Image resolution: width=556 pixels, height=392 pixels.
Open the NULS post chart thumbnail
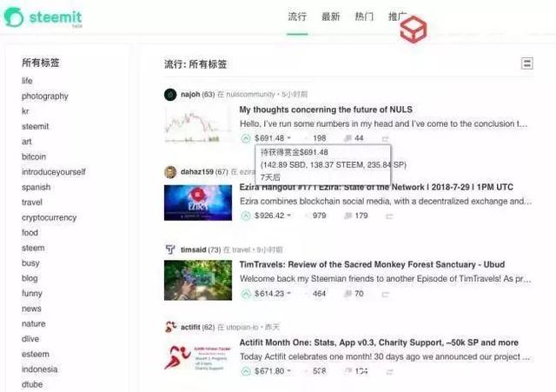[x=198, y=125]
